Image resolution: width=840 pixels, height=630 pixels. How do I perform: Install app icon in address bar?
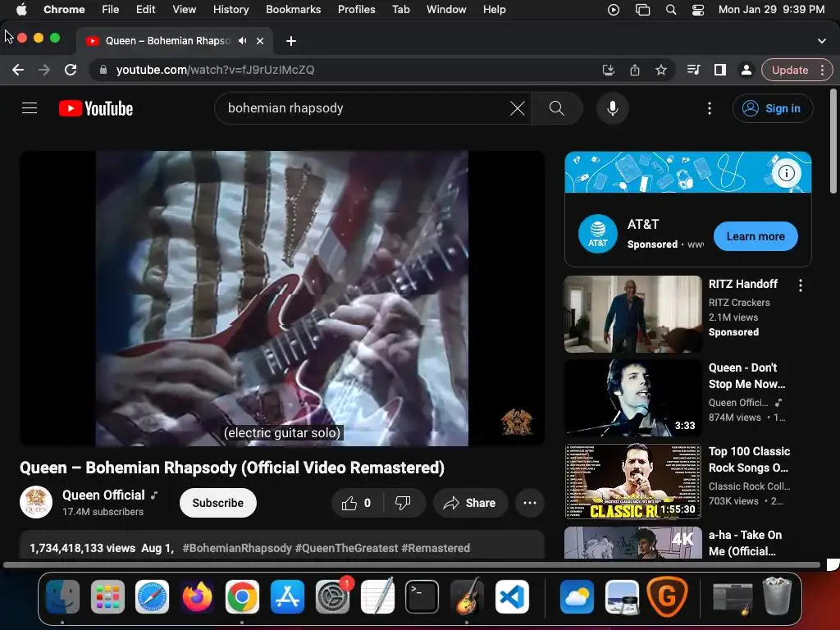click(609, 70)
